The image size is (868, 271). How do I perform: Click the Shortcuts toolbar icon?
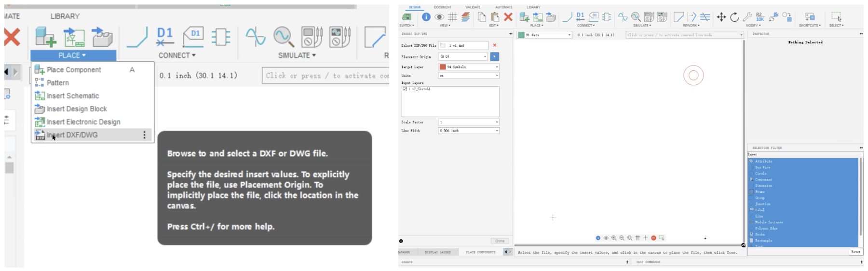[810, 17]
